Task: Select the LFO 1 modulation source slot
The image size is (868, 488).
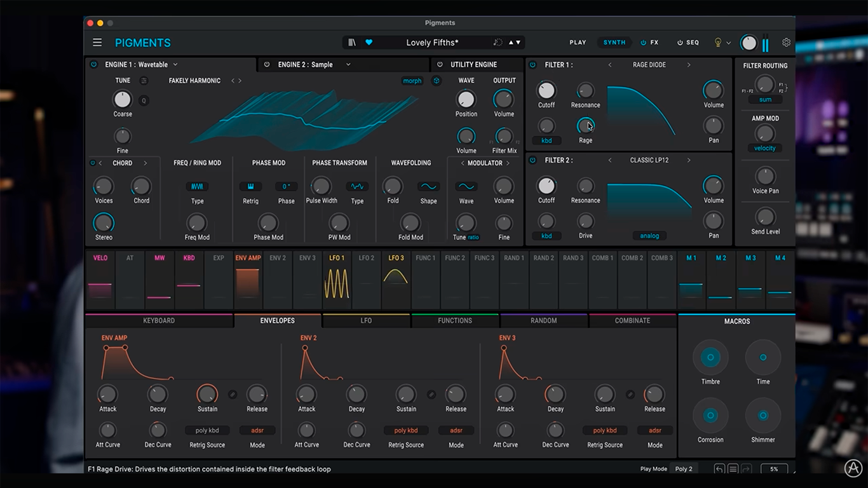Action: (337, 277)
